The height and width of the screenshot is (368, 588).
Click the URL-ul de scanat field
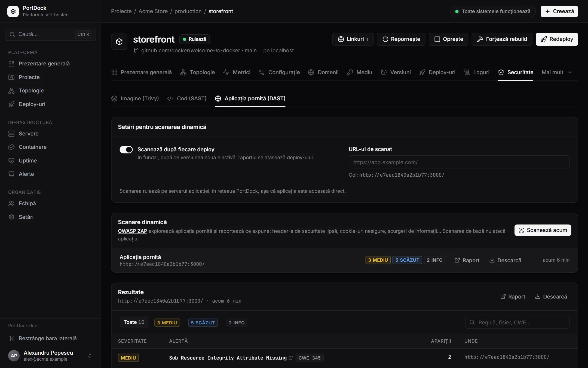(x=459, y=162)
